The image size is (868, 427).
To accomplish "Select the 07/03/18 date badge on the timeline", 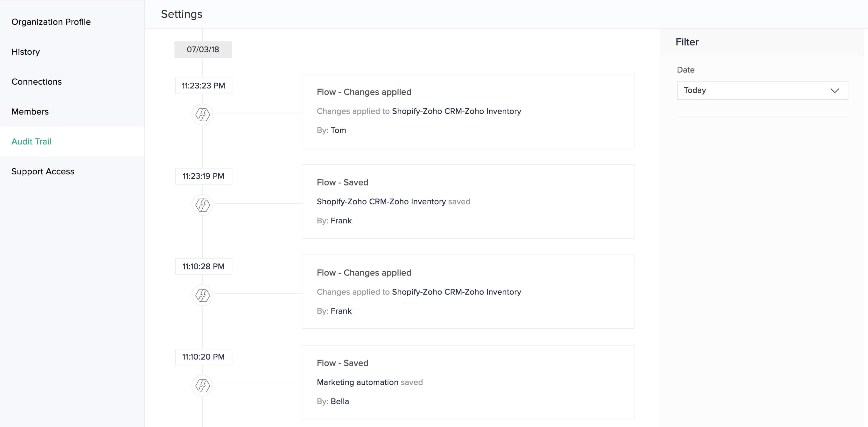I will pyautogui.click(x=202, y=49).
